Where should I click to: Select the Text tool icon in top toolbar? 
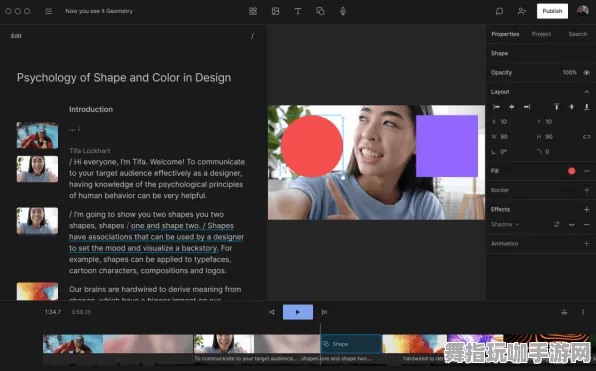pyautogui.click(x=298, y=11)
